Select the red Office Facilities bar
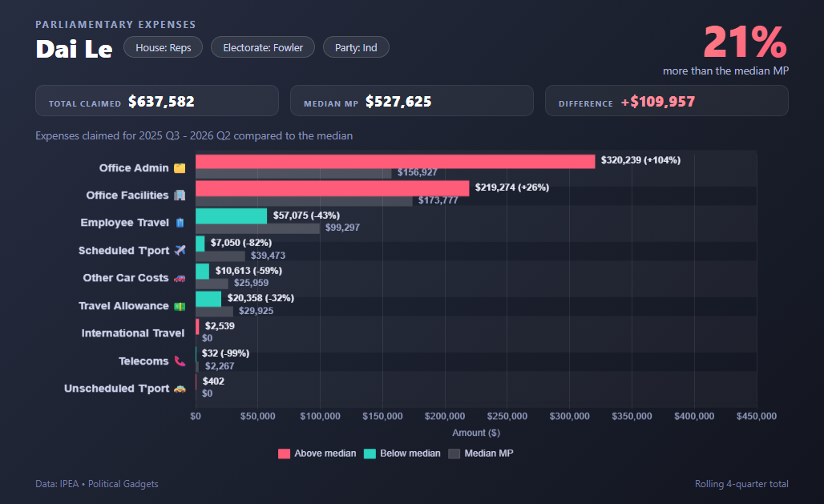The width and height of the screenshot is (824, 504). 332,188
